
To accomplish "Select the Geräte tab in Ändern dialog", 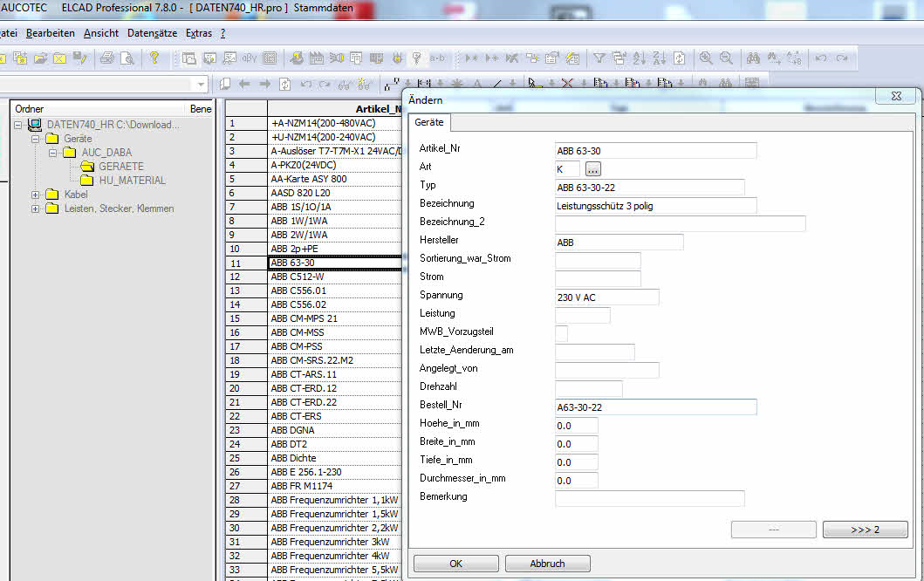I will pyautogui.click(x=429, y=122).
